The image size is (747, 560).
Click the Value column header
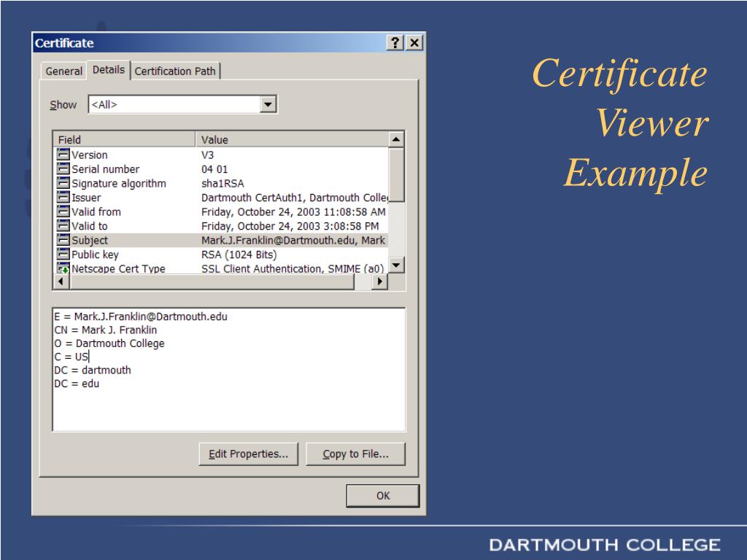[x=292, y=139]
